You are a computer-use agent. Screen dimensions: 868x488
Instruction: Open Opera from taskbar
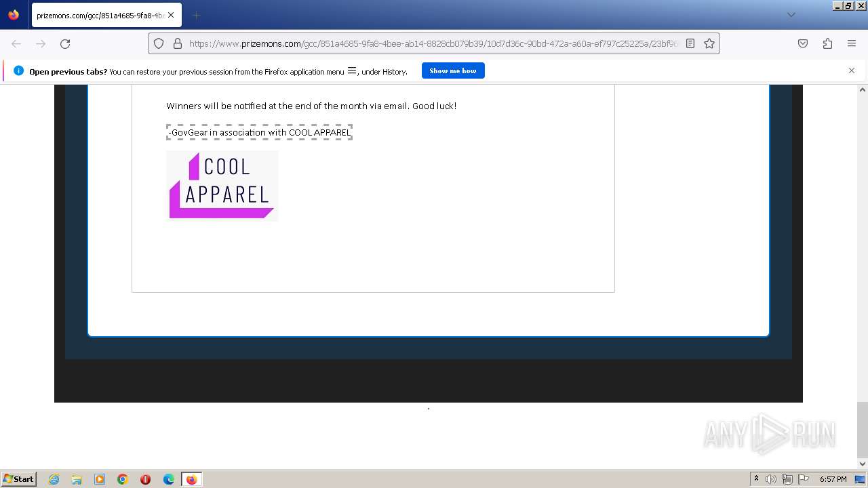[x=145, y=479]
